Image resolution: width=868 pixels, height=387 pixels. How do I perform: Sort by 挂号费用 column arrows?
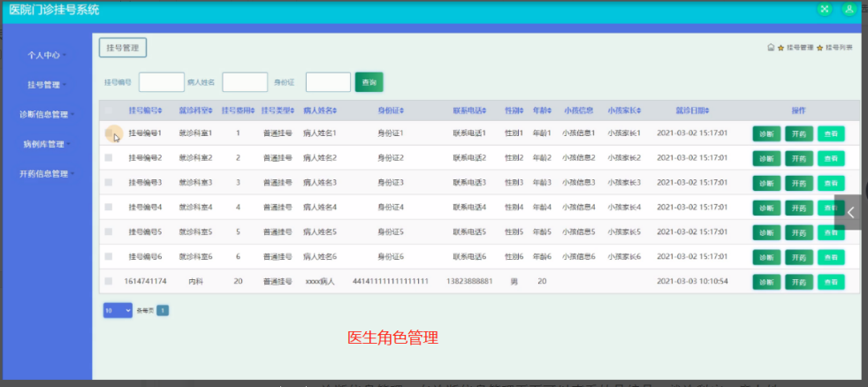[x=253, y=110]
